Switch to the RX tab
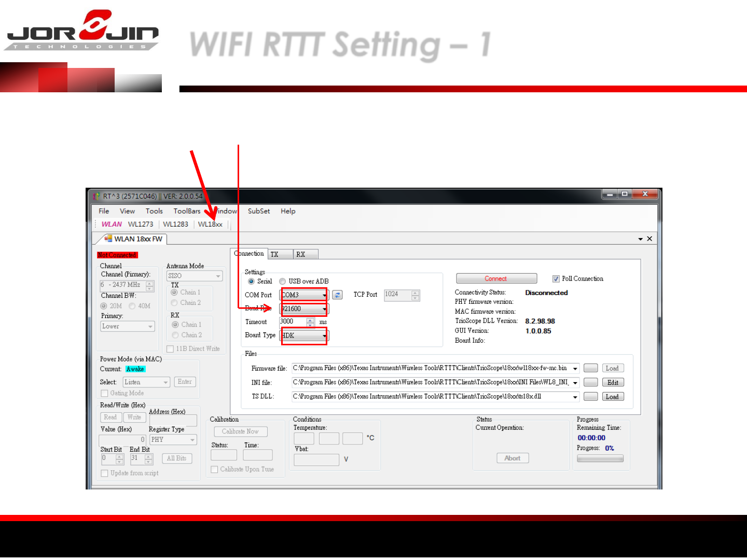747x560 pixels. (x=306, y=254)
